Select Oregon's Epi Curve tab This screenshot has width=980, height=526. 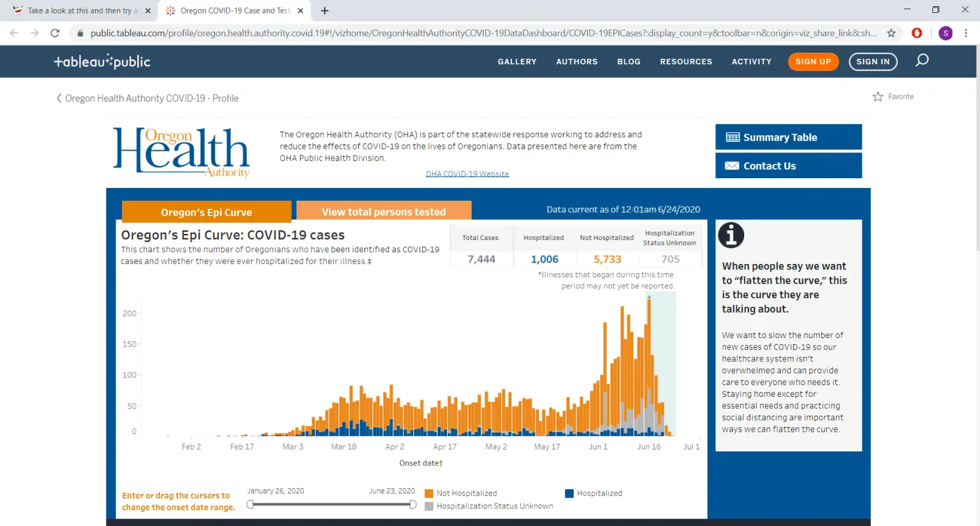click(x=206, y=212)
